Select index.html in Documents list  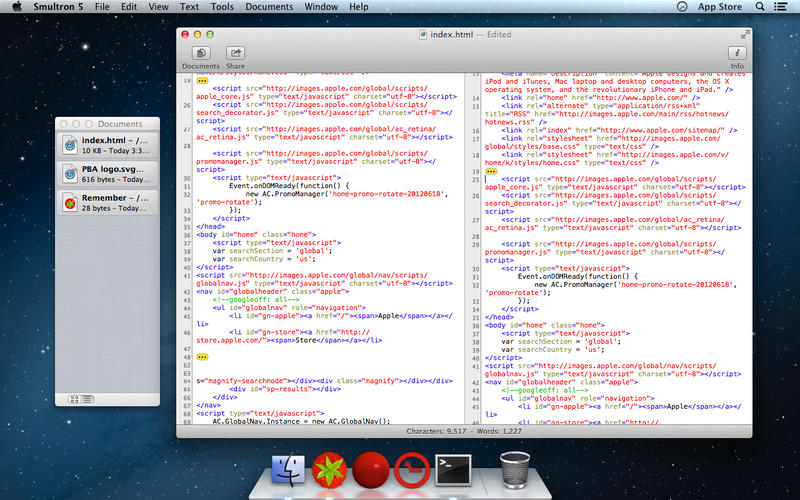point(107,145)
